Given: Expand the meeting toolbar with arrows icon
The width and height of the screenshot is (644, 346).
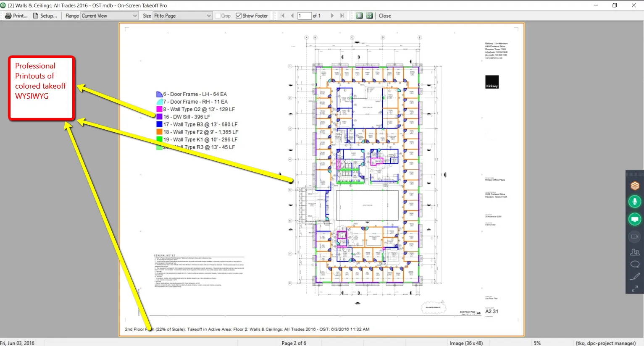Looking at the screenshot, I should (635, 288).
